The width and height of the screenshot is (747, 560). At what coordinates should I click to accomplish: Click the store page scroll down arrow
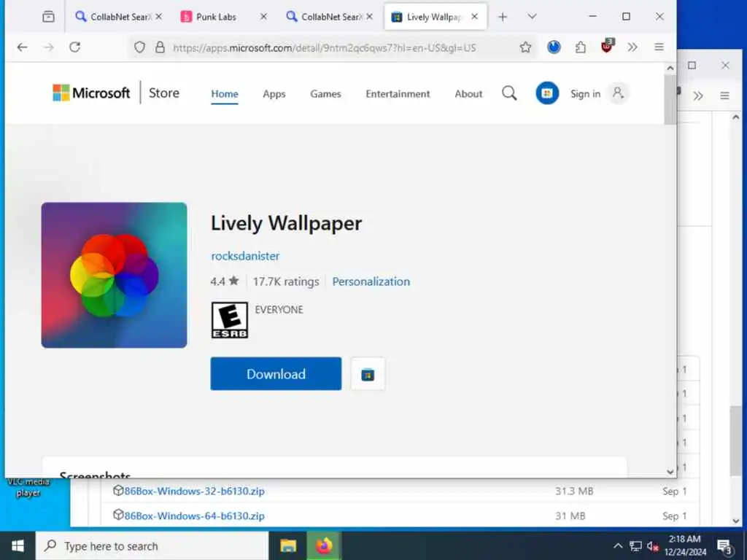670,472
